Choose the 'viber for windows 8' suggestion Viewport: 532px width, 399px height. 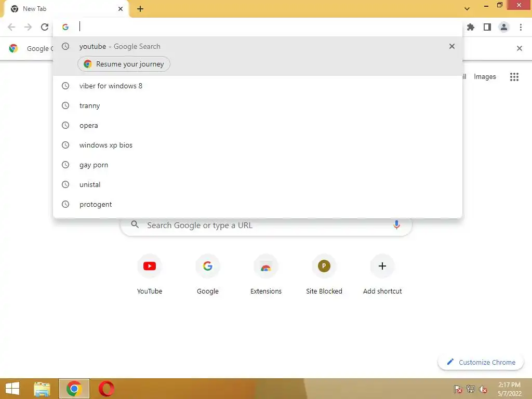[258, 86]
